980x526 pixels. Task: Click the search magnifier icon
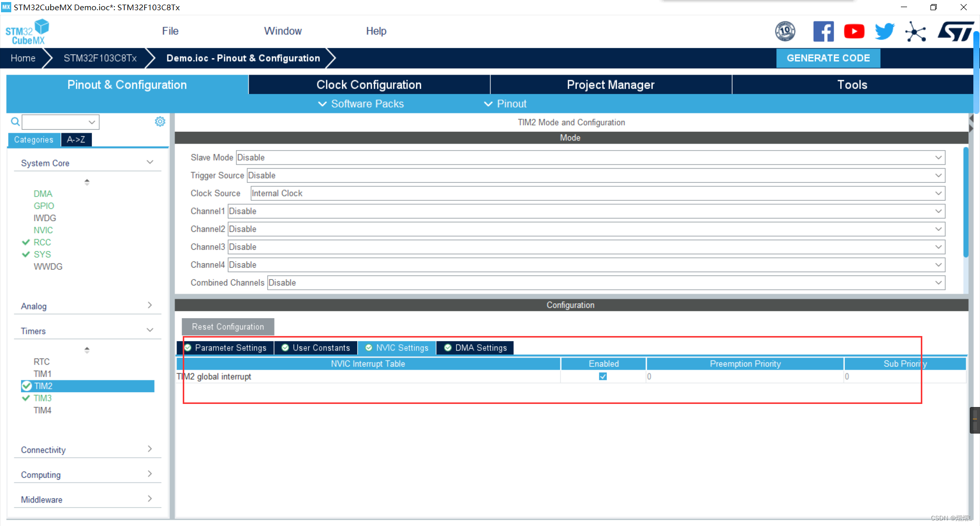click(x=15, y=122)
